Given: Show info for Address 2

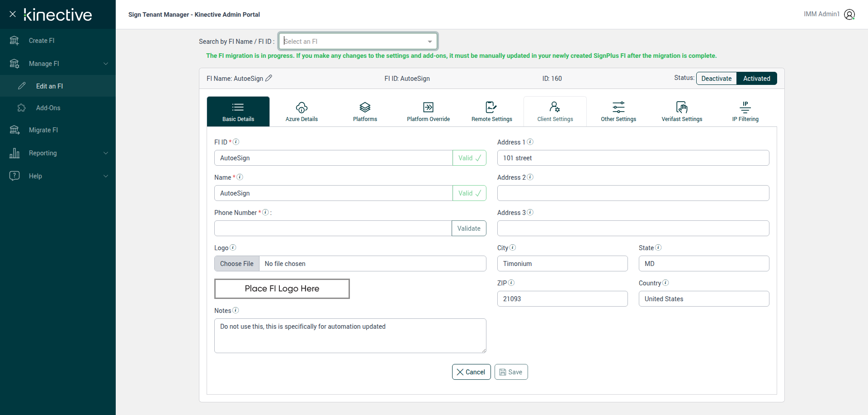Looking at the screenshot, I should coord(530,177).
